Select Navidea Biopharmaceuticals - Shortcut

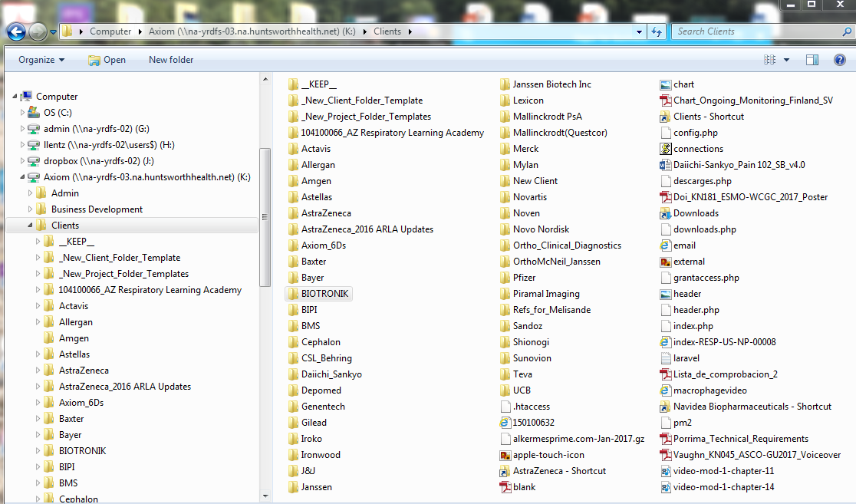click(x=746, y=407)
